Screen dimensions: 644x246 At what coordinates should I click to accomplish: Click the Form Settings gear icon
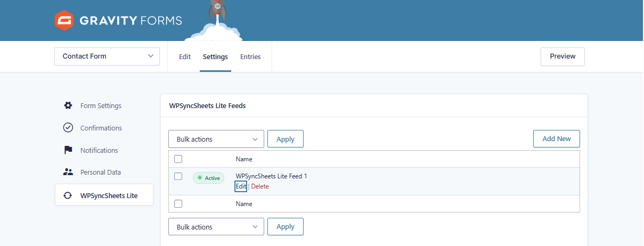pos(68,105)
